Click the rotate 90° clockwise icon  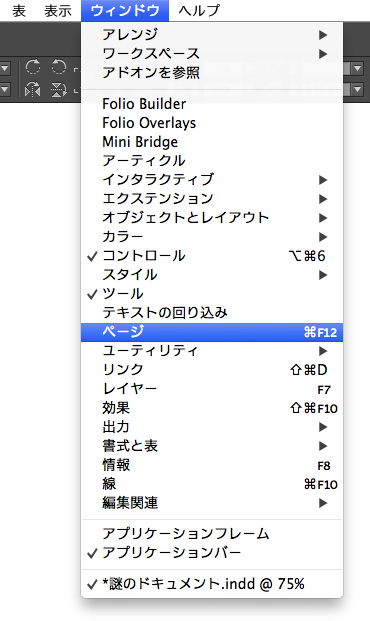click(x=32, y=67)
